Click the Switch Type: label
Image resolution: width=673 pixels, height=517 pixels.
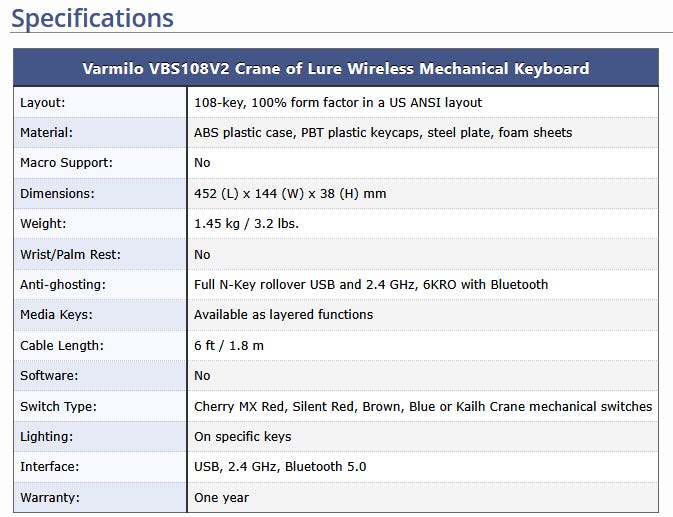click(58, 406)
